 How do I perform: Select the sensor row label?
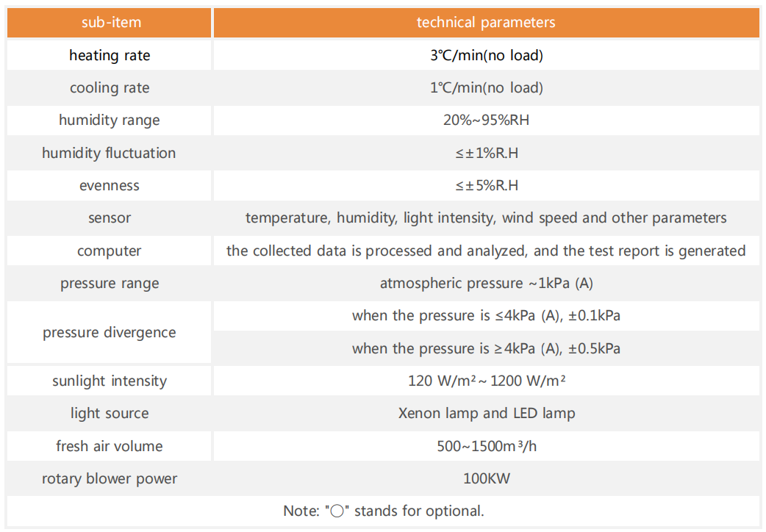tap(109, 218)
